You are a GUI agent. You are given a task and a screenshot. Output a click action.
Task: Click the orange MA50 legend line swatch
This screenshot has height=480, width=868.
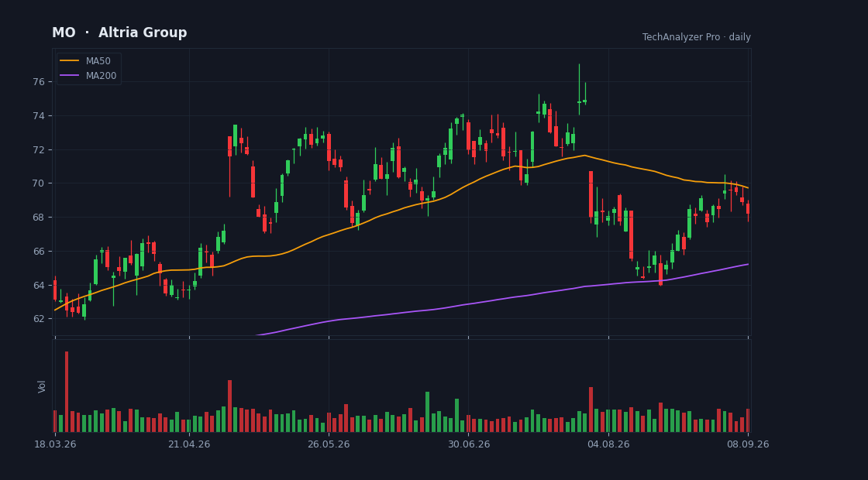[x=69, y=61]
